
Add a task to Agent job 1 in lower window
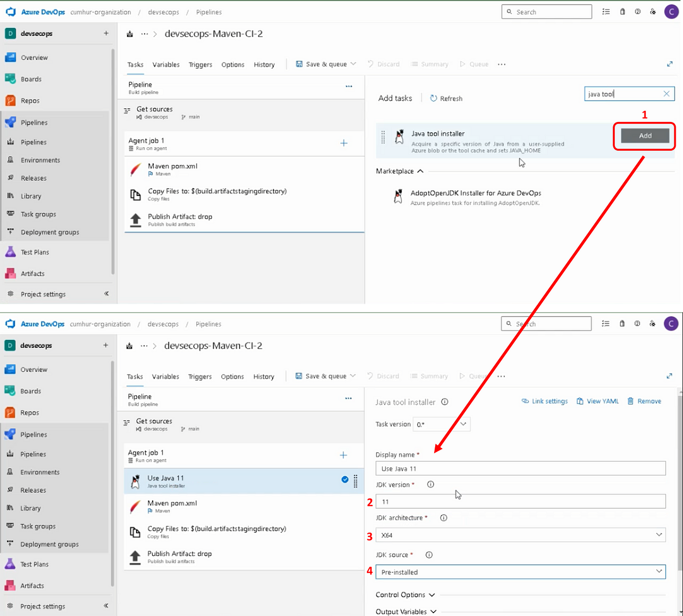coord(343,455)
